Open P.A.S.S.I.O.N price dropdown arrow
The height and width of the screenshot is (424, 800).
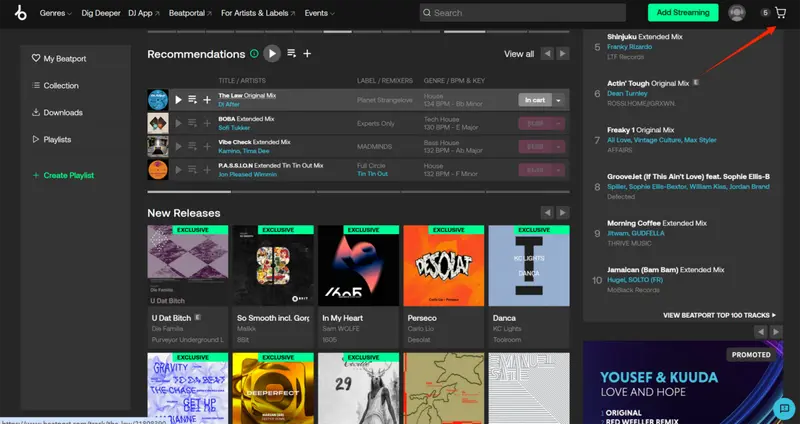(x=559, y=169)
